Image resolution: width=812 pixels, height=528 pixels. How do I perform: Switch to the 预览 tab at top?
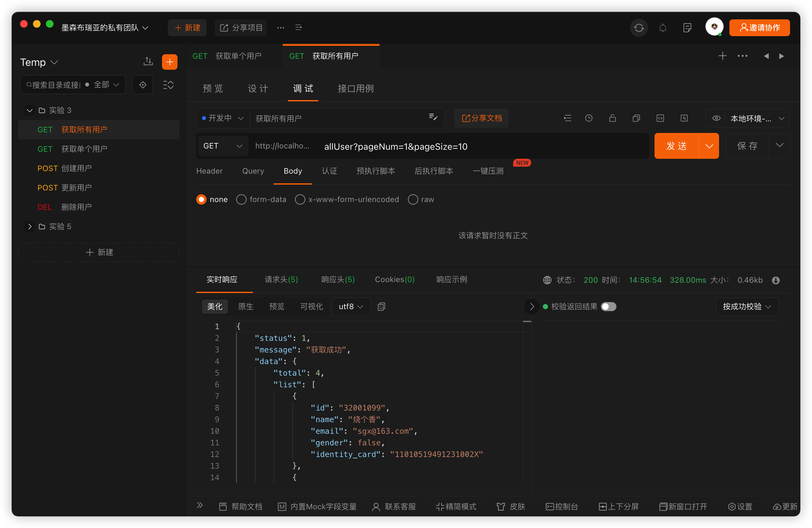coord(213,88)
